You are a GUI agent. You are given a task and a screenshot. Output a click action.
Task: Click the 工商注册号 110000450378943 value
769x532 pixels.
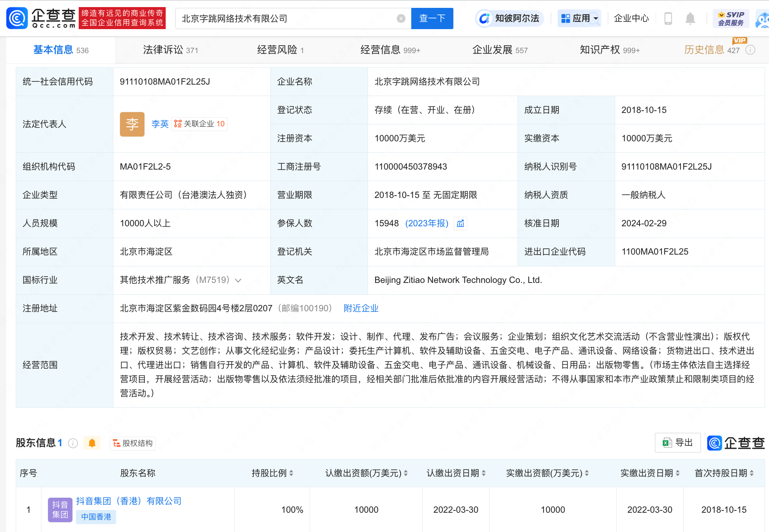411,167
